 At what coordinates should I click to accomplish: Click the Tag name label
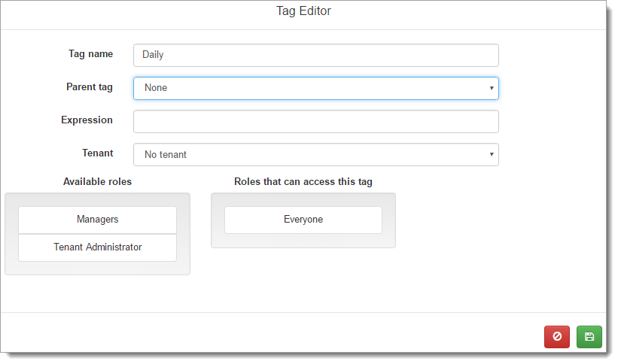pos(90,54)
